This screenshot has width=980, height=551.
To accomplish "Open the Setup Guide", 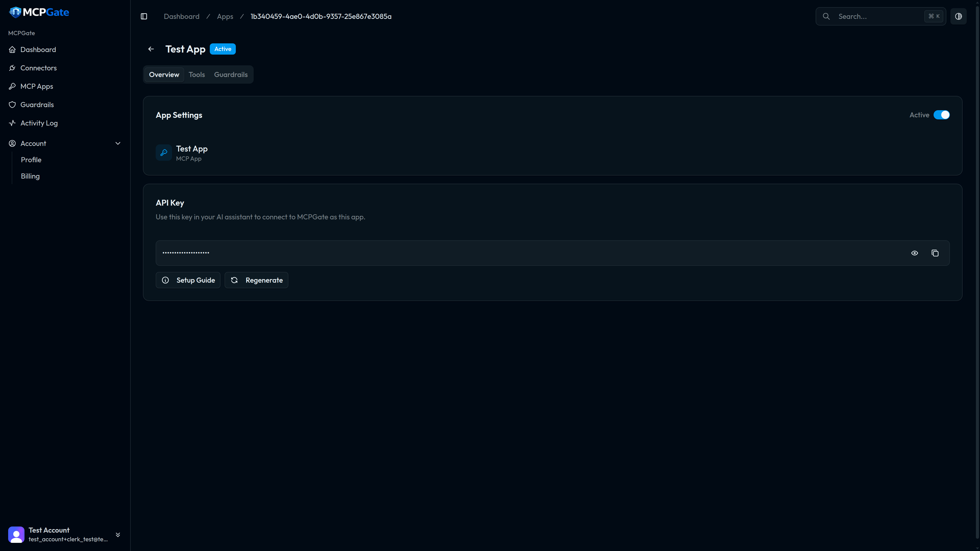I will coord(188,280).
